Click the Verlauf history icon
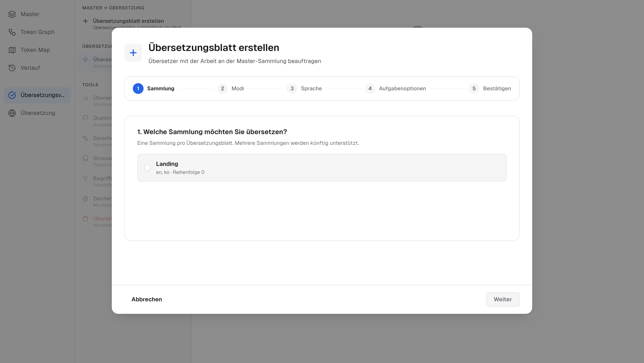The image size is (644, 363). [12, 68]
